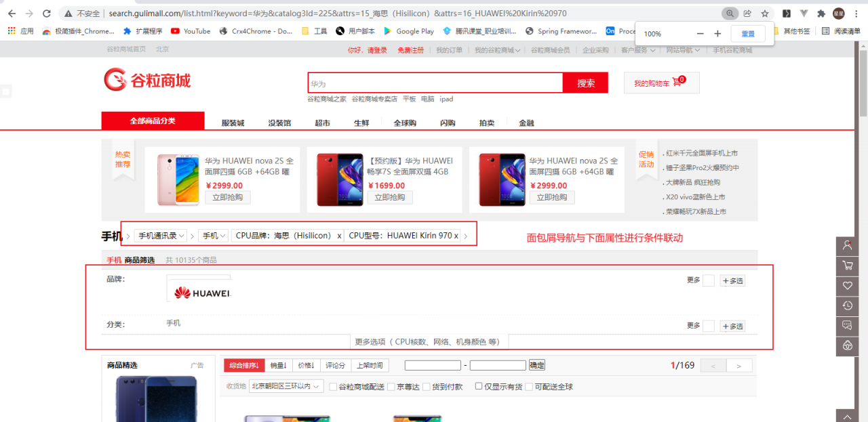Decrease zoom with the minus icon

pyautogui.click(x=701, y=34)
